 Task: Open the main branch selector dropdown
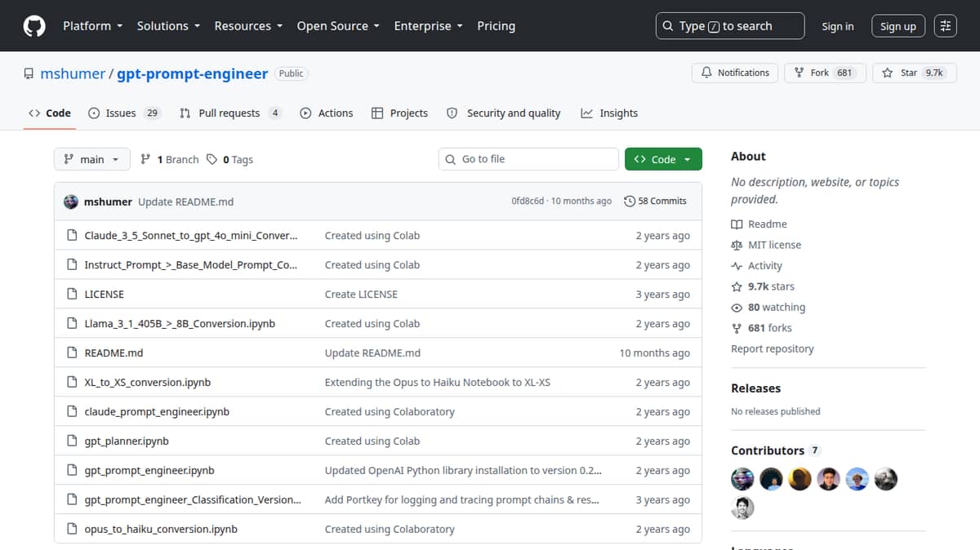92,159
